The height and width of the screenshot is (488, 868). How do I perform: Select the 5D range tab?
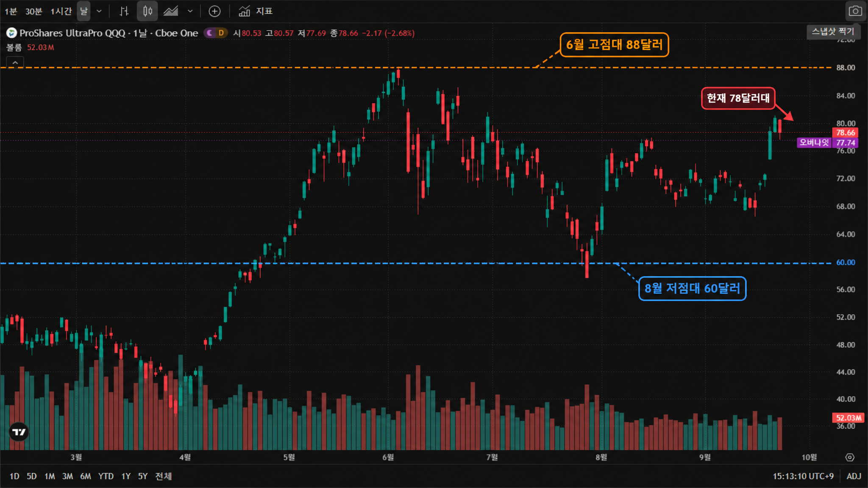32,476
